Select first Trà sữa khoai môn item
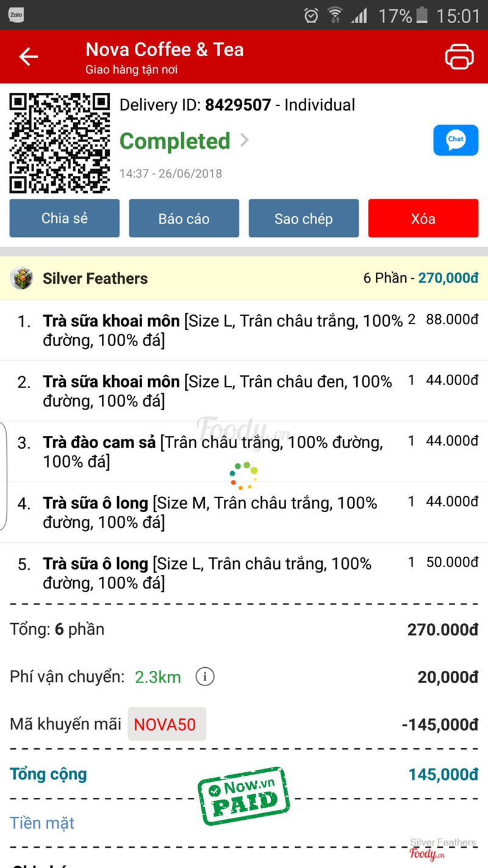This screenshot has width=488, height=868. [223, 330]
